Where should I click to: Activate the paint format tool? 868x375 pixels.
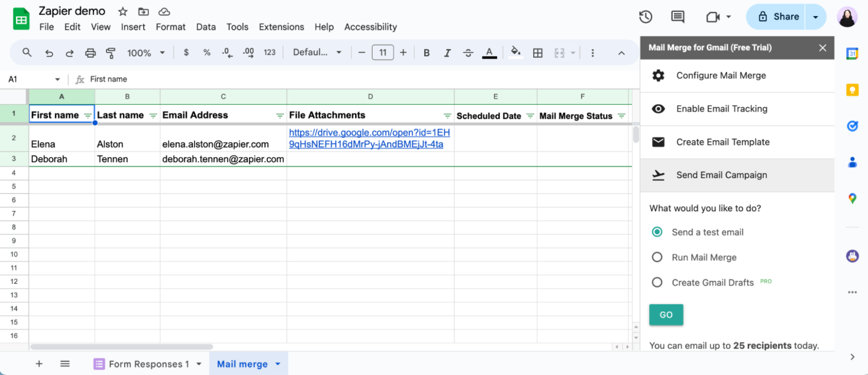[x=111, y=53]
